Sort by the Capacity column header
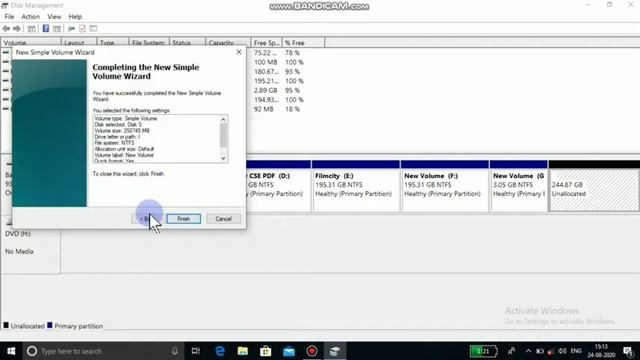Viewport: 640px width, 360px height. [228, 43]
